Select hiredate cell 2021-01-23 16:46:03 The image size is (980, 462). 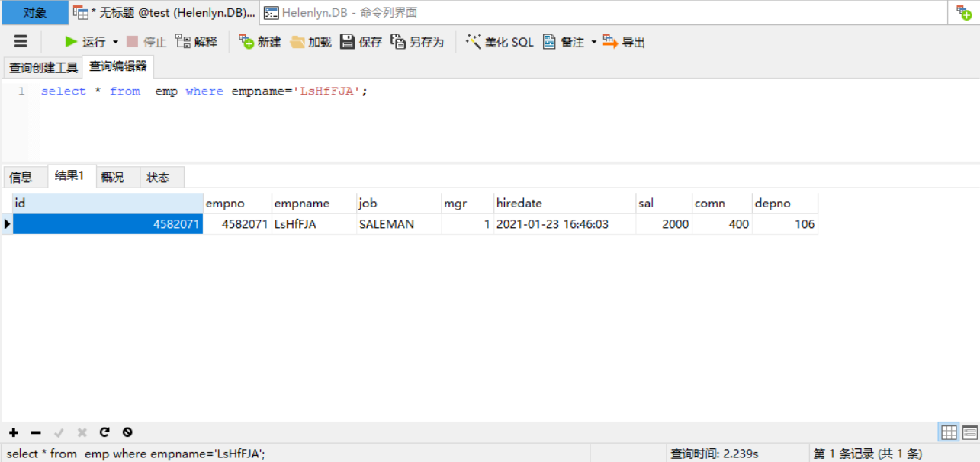(564, 224)
